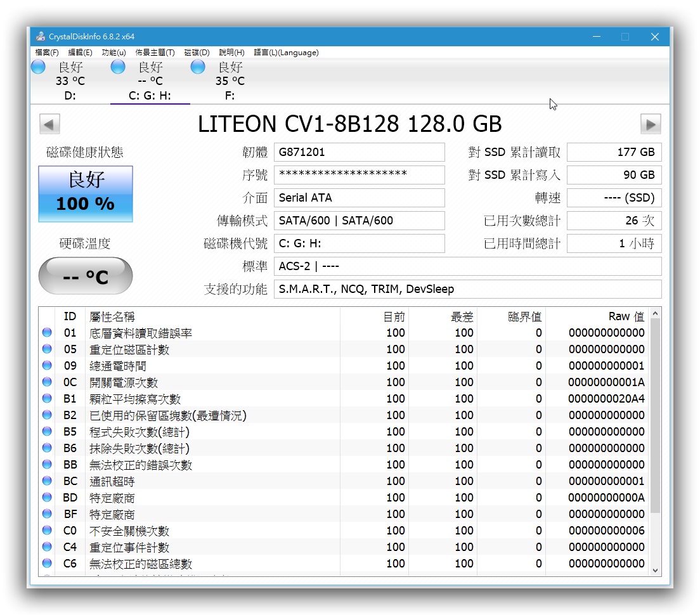Click status icon of attribute 05

(x=47, y=349)
